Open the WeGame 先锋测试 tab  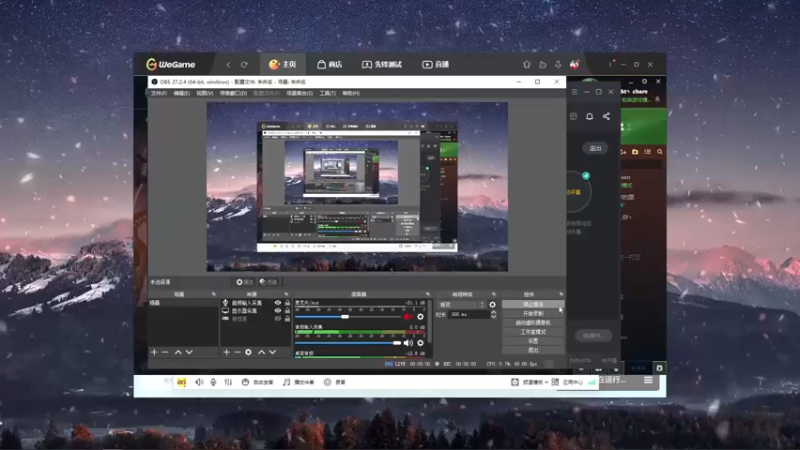tap(382, 64)
